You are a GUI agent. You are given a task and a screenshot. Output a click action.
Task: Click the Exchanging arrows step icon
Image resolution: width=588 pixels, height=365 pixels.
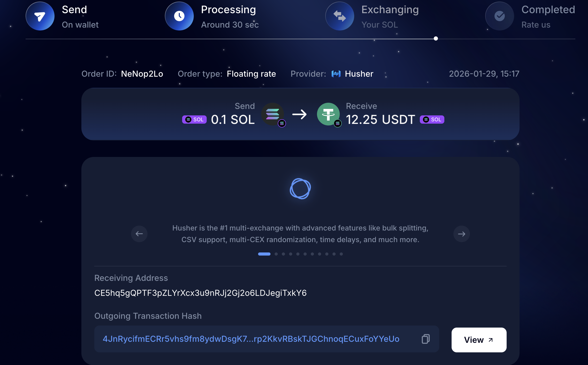click(339, 16)
